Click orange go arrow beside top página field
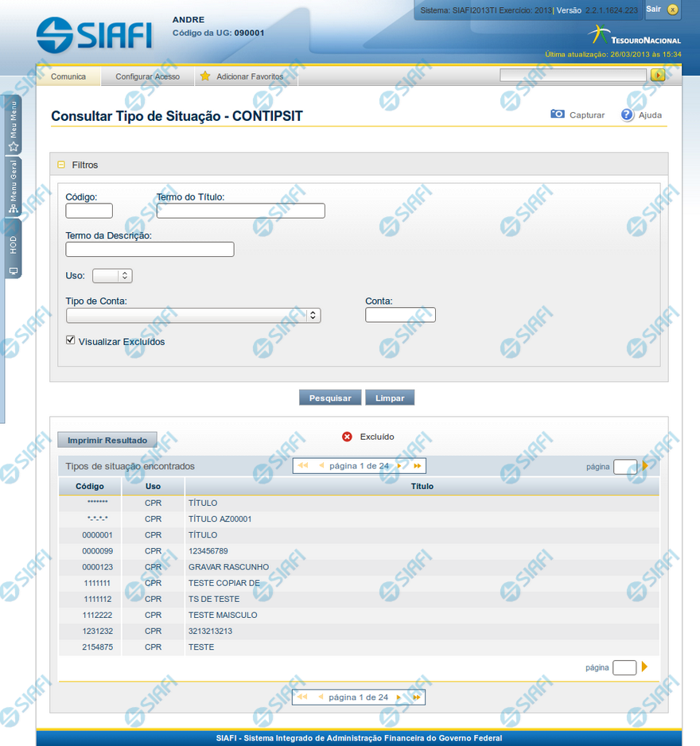 pos(645,466)
